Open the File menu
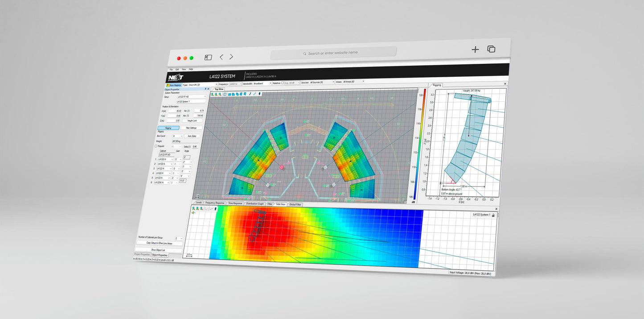 [171, 70]
